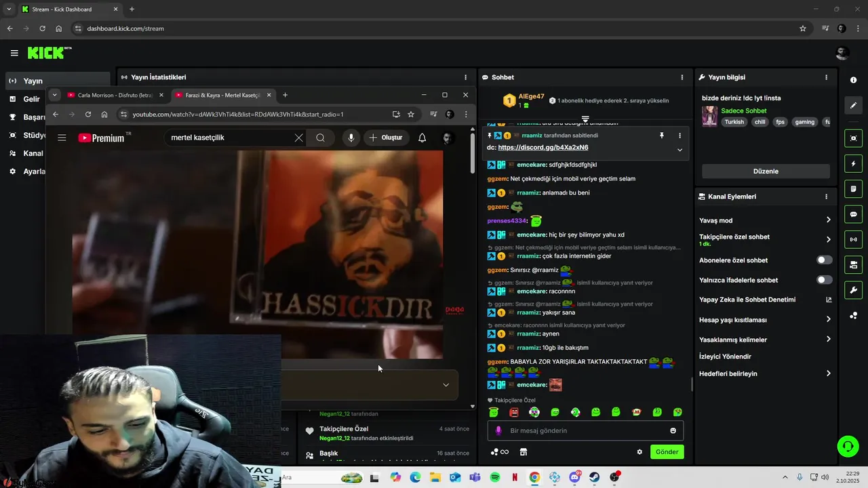The image size is (868, 488).
Task: Click the taskbar volume icon
Action: pyautogui.click(x=825, y=477)
